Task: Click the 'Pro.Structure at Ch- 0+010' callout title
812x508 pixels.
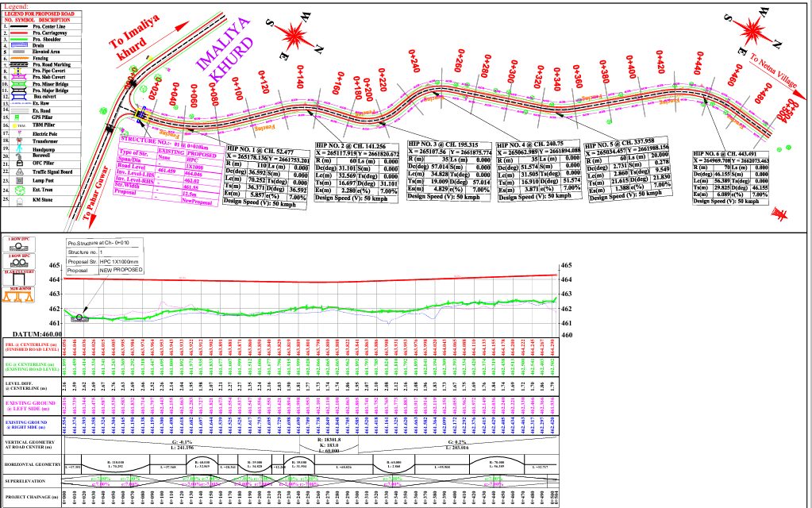Action: click(x=98, y=243)
